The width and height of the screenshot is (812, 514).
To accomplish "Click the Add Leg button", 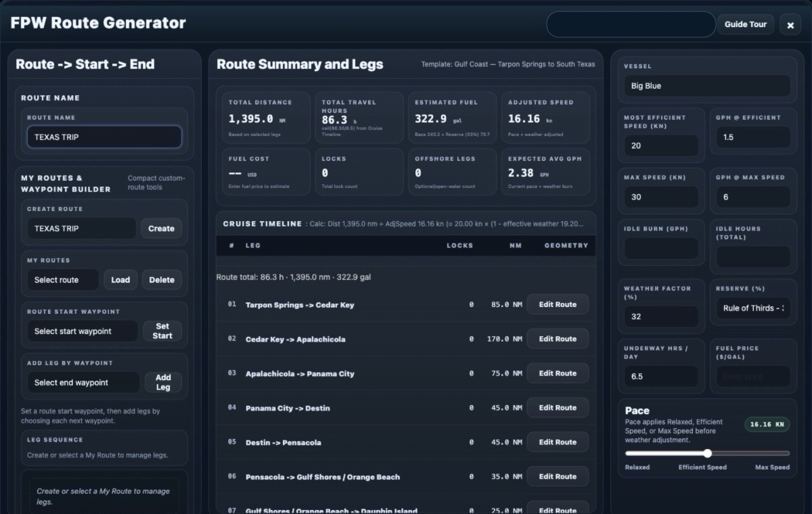I will coord(163,382).
